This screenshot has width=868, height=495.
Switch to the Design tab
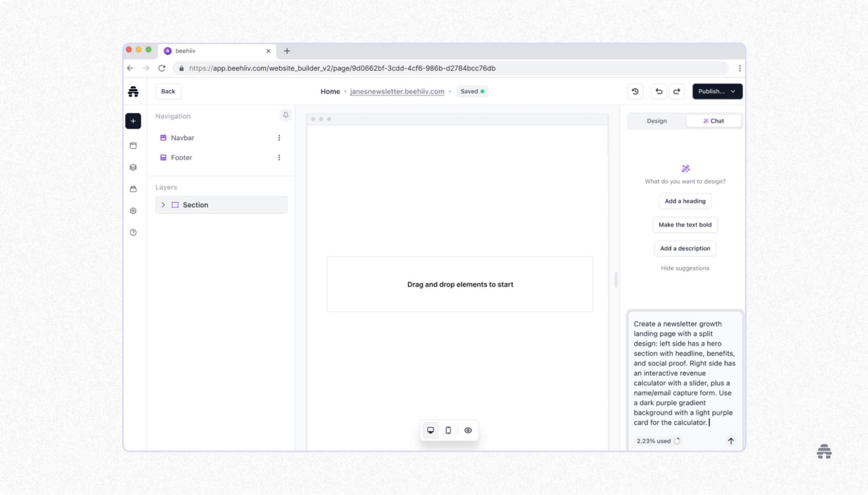pos(656,121)
